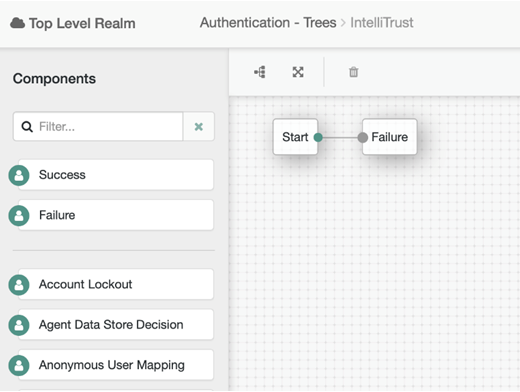Select the Account Lockout component
Screen dimensions: 520x392
(116, 285)
